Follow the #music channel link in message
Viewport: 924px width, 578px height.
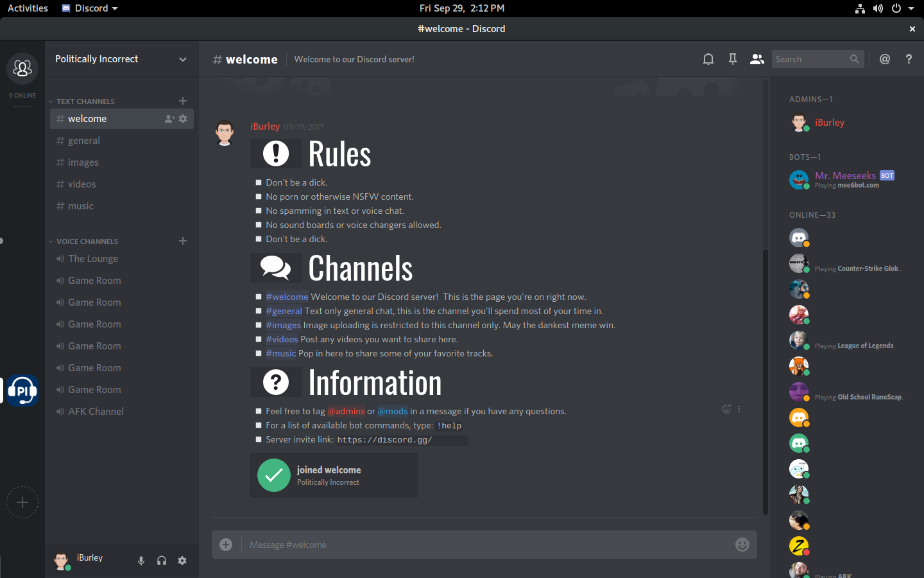pos(281,353)
